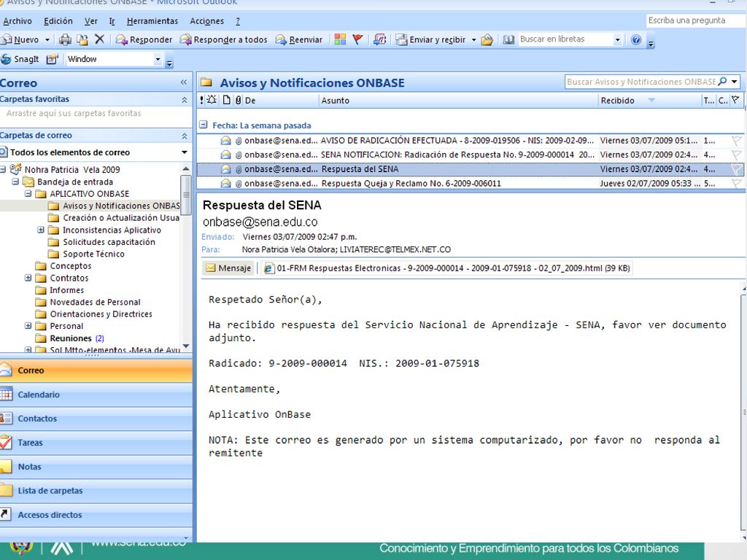The image size is (747, 560).
Task: Open Accesos directos pane
Action: pyautogui.click(x=96, y=515)
